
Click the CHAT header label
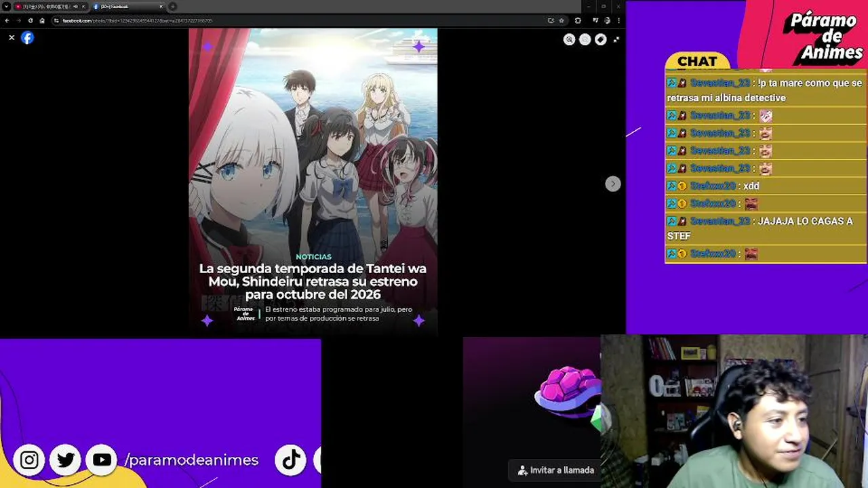[x=697, y=62]
